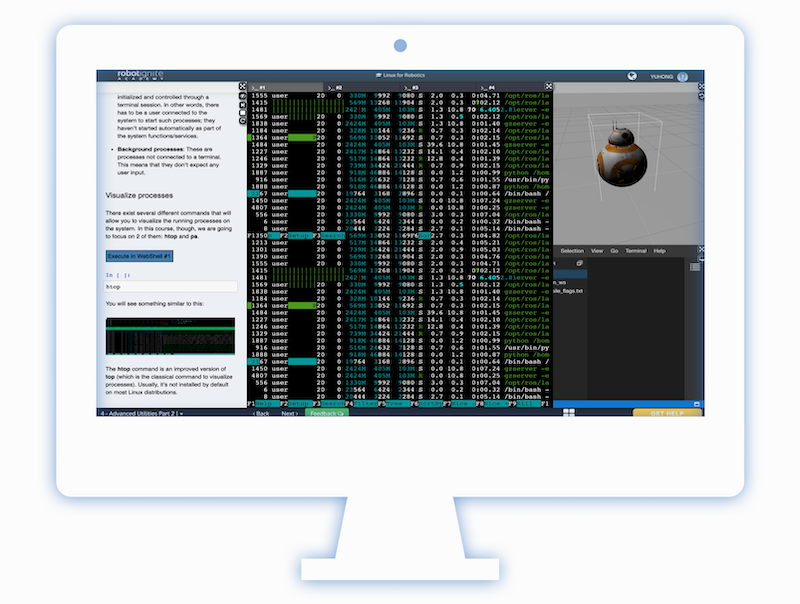Click the htop screenshot thumbnail in notebook
The height and width of the screenshot is (604, 800).
(170, 336)
